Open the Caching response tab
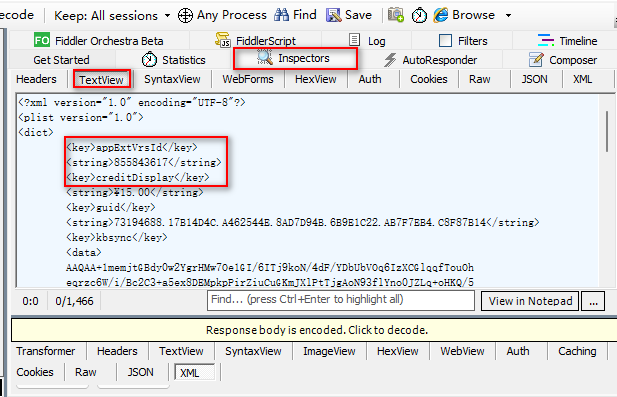 tap(577, 351)
